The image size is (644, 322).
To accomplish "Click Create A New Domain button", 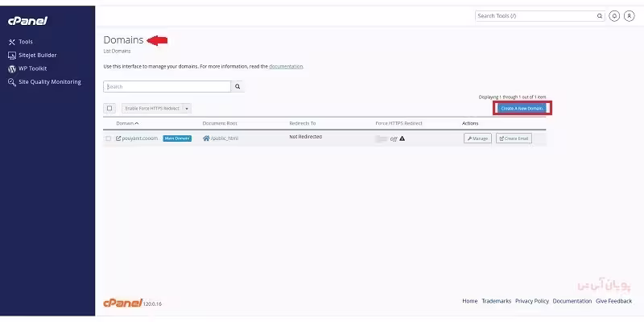I will [522, 109].
